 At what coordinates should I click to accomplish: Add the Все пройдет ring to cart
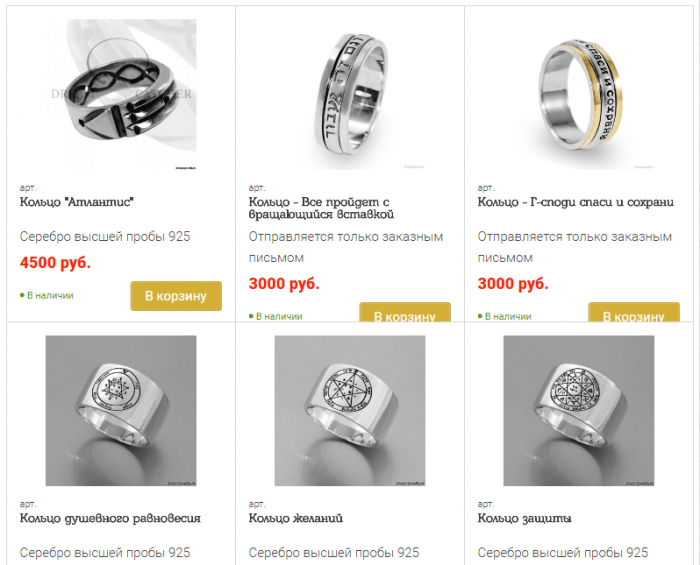[405, 312]
